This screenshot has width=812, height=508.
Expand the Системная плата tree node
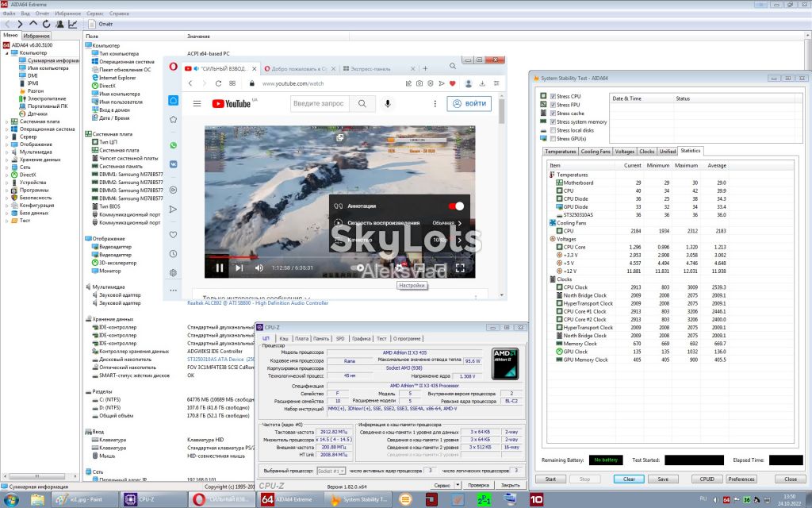[6, 121]
